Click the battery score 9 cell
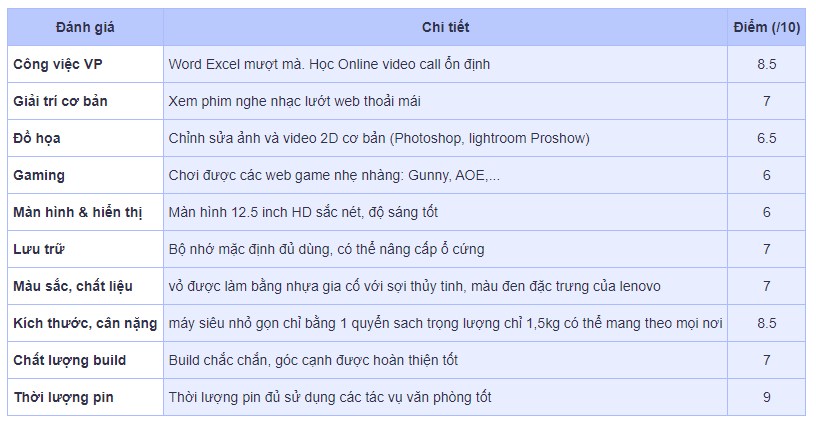Screen dimensions: 816x425 [x=766, y=397]
